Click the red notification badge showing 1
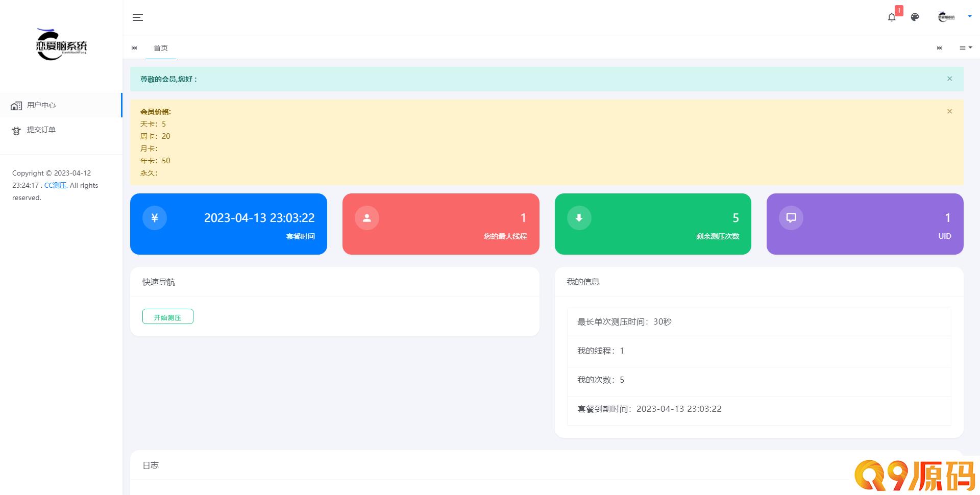 coord(899,10)
